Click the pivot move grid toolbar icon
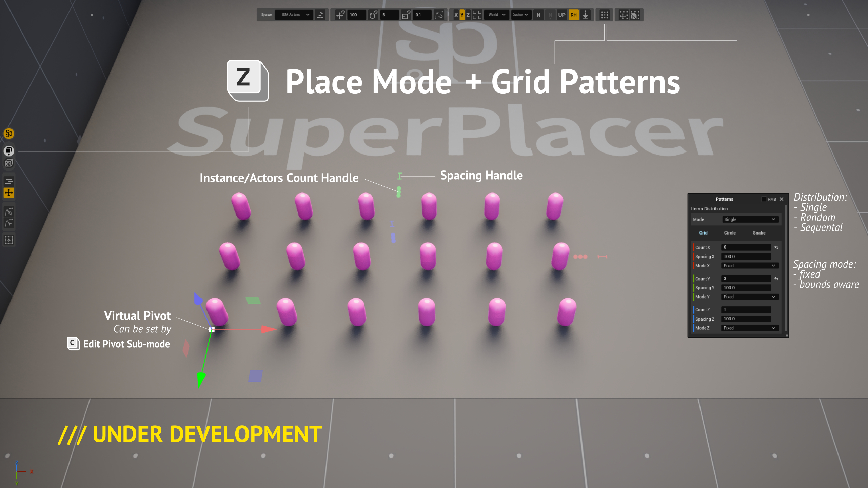The width and height of the screenshot is (868, 488). pyautogui.click(x=623, y=15)
